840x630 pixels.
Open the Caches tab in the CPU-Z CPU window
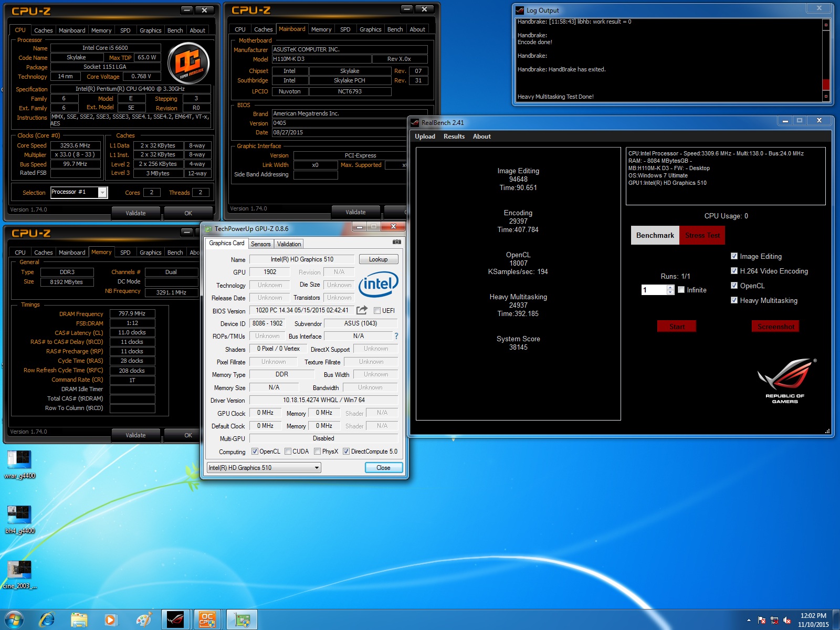coord(43,30)
